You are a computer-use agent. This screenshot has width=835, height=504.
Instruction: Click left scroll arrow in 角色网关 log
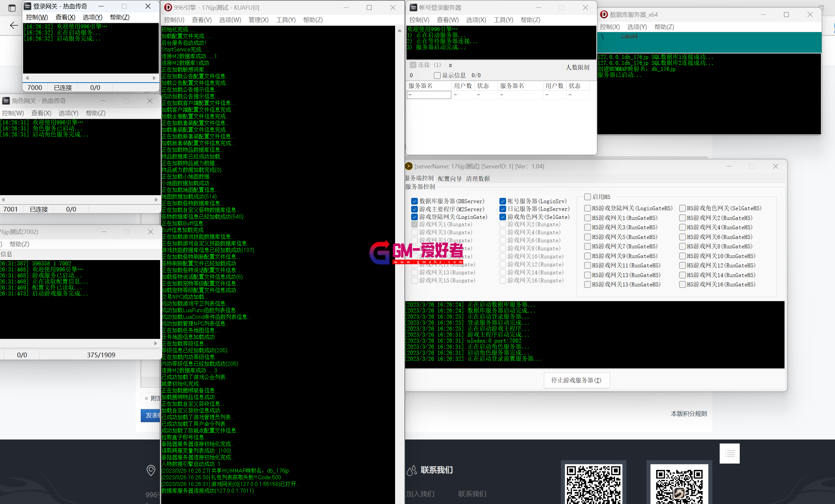(x=3, y=200)
